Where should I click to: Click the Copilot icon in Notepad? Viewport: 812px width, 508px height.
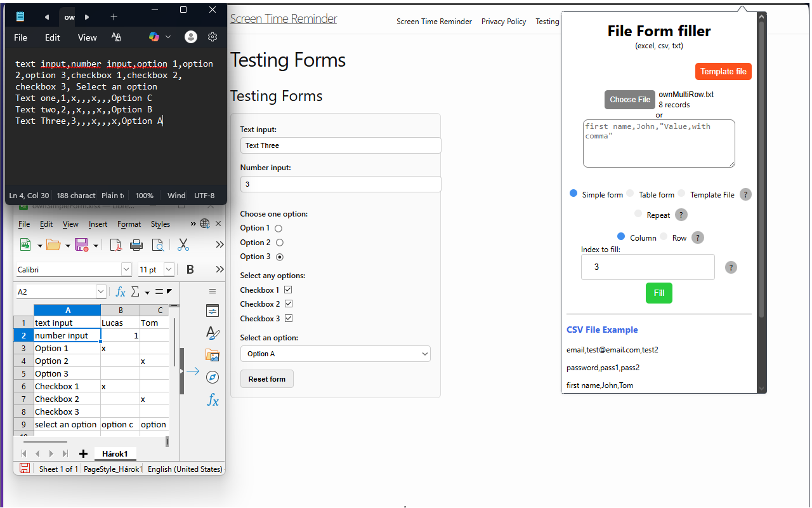(x=154, y=37)
